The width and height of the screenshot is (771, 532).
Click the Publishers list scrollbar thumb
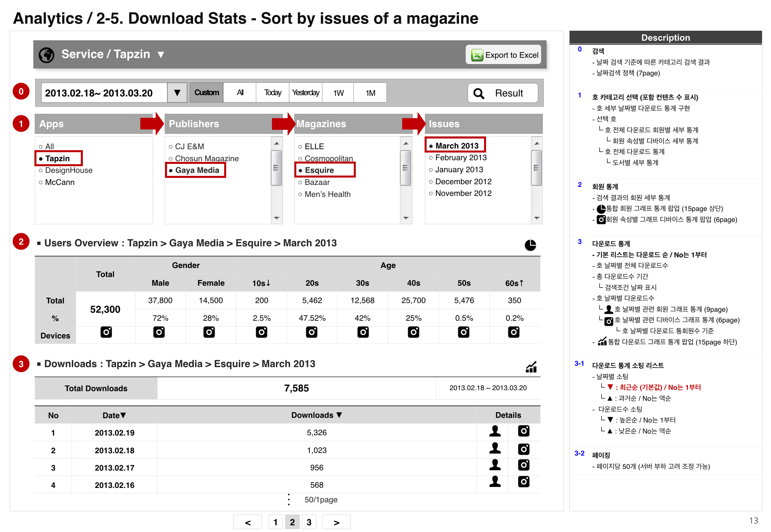coord(276,168)
